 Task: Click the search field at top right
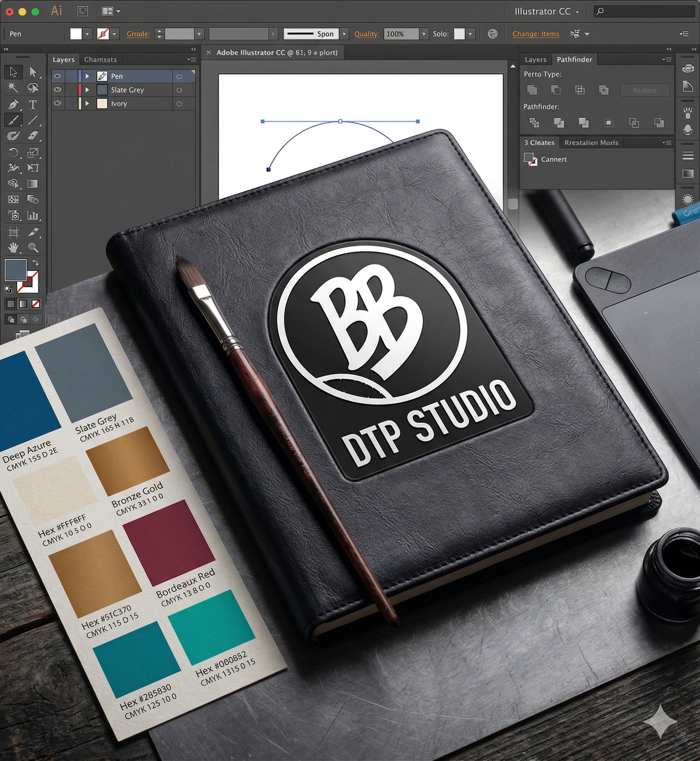pyautogui.click(x=644, y=12)
